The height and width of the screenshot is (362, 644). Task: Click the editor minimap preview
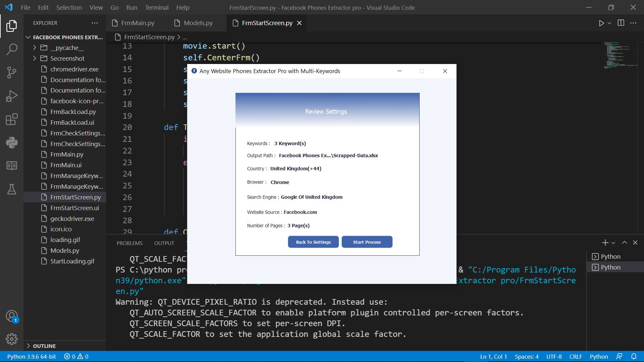(x=621, y=55)
